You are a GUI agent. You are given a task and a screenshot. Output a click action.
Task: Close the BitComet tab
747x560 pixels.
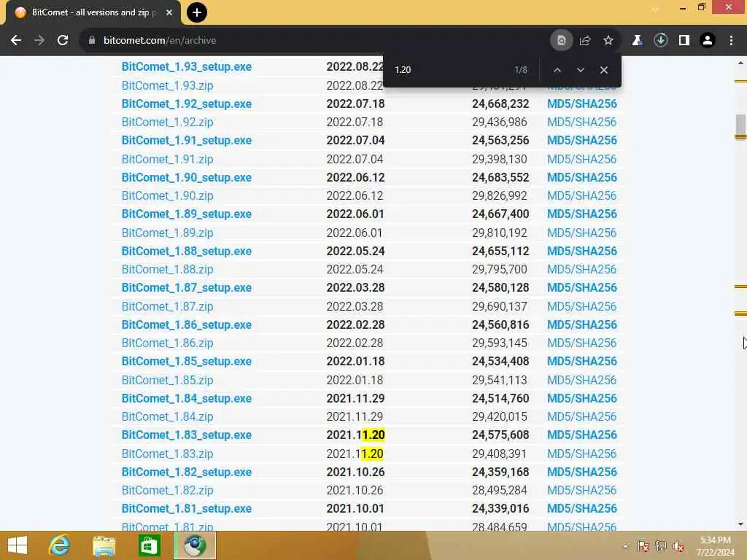pos(169,13)
